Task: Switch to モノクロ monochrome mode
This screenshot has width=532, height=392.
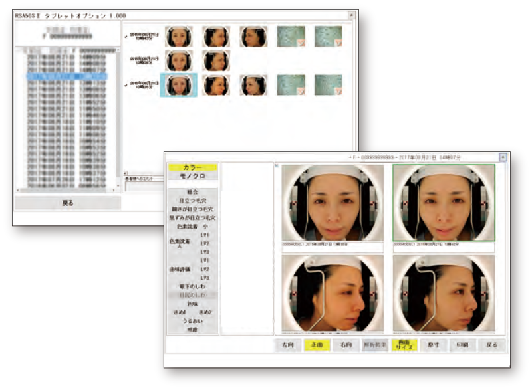Action: 192,177
